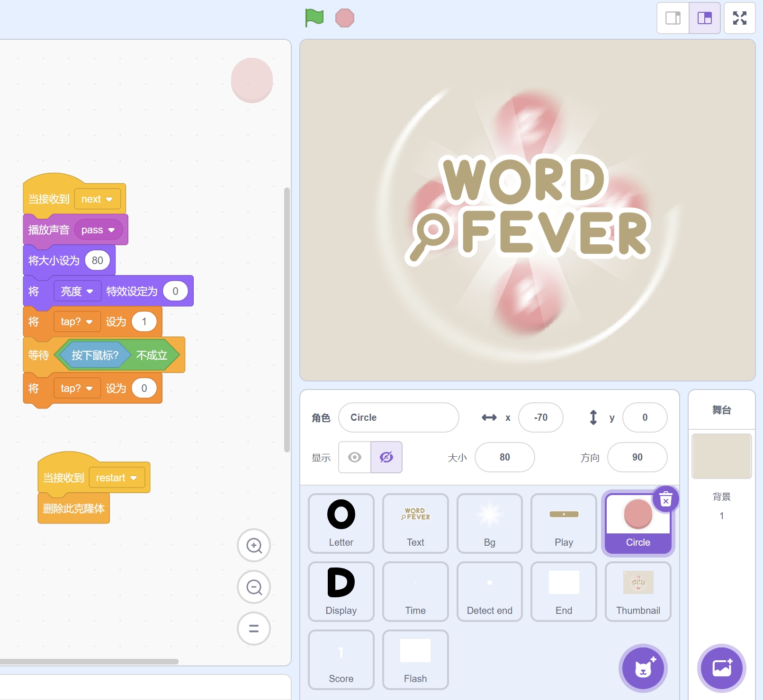The image size is (763, 700).
Task: Enter full screen stage mode
Action: tap(739, 18)
